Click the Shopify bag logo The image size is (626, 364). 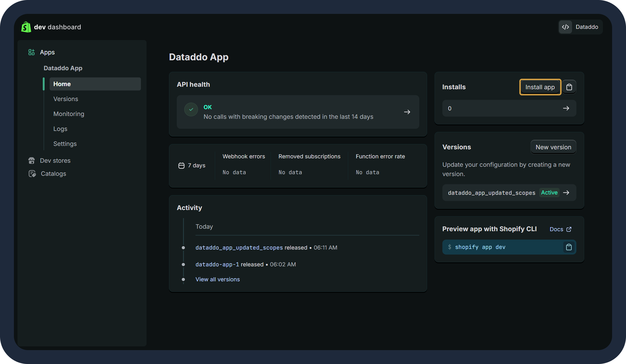pos(26,27)
